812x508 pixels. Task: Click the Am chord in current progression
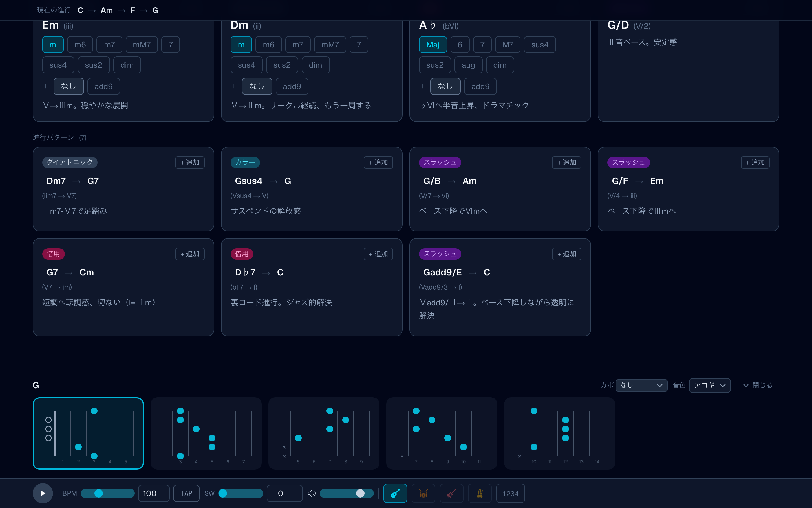coord(107,10)
